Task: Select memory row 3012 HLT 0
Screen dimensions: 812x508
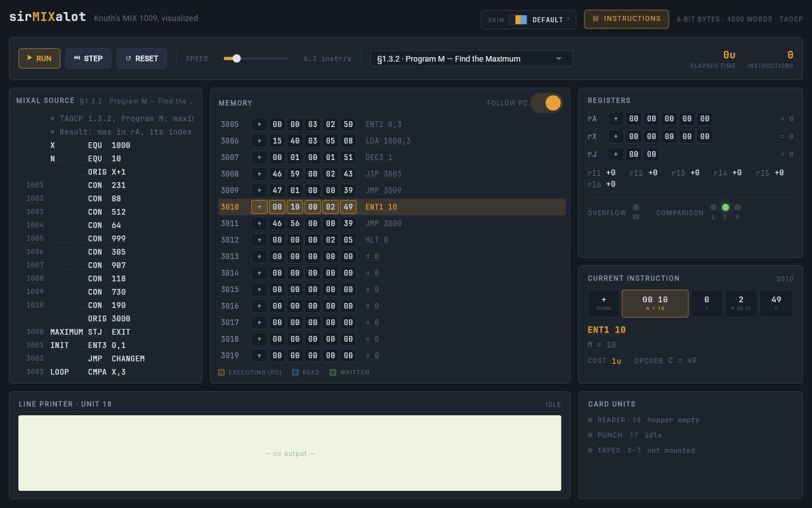Action: point(392,240)
